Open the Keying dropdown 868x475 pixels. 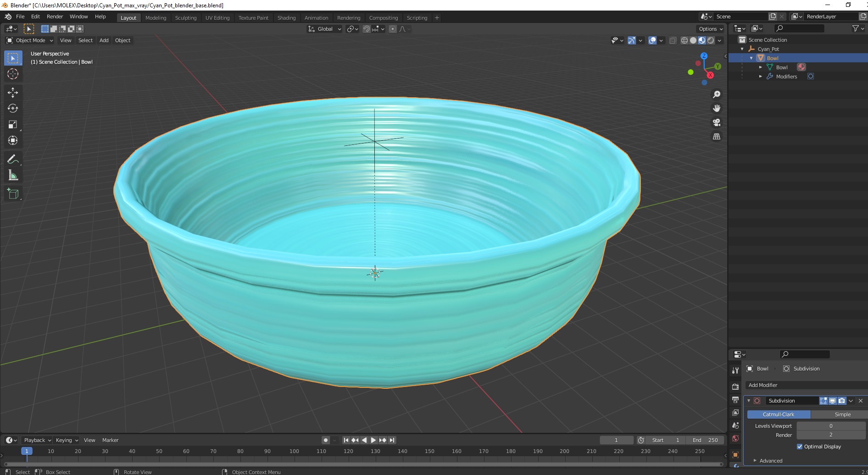tap(67, 440)
